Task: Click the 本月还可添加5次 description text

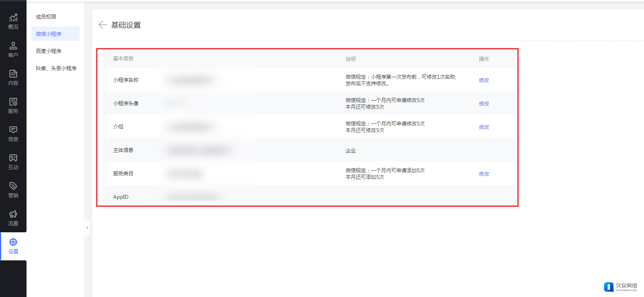Action: click(365, 177)
